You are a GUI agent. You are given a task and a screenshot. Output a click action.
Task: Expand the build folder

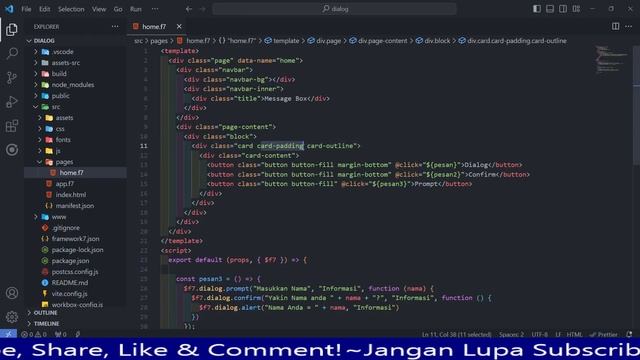[x=75, y=74]
